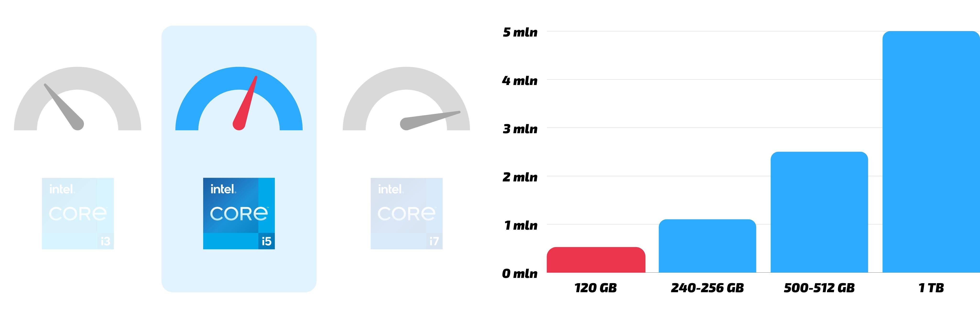Select the red 120 GB bar
Image resolution: width=980 pixels, height=318 pixels.
[x=596, y=260]
